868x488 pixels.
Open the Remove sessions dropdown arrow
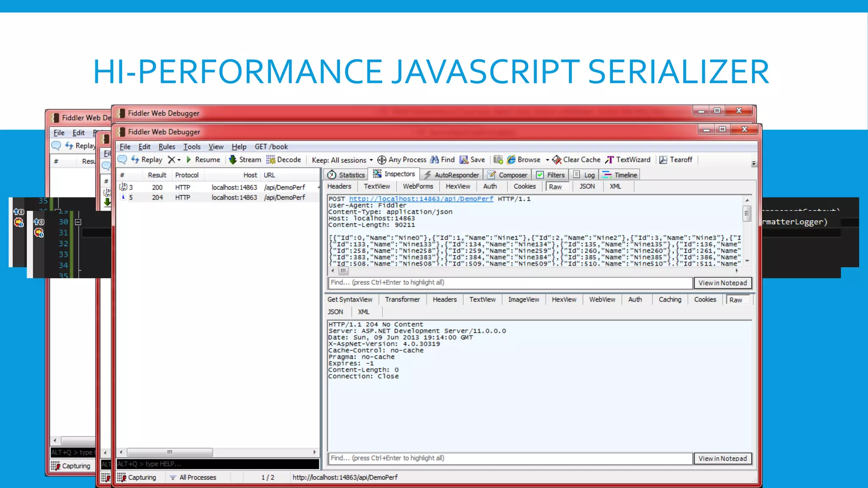179,160
